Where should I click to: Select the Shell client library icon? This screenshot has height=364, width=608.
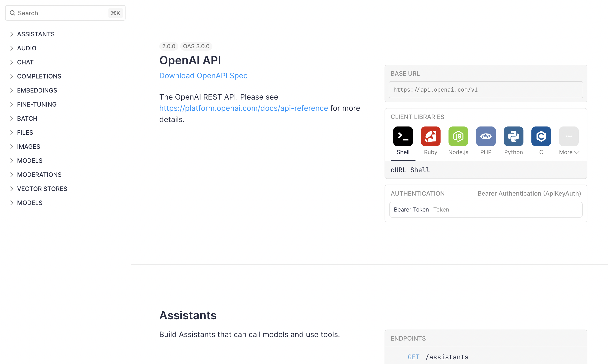(403, 136)
